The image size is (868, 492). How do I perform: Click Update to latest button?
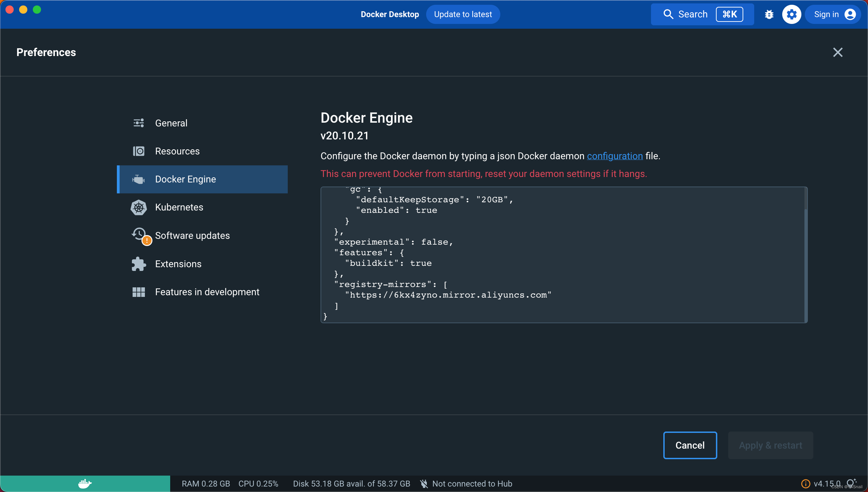click(463, 14)
